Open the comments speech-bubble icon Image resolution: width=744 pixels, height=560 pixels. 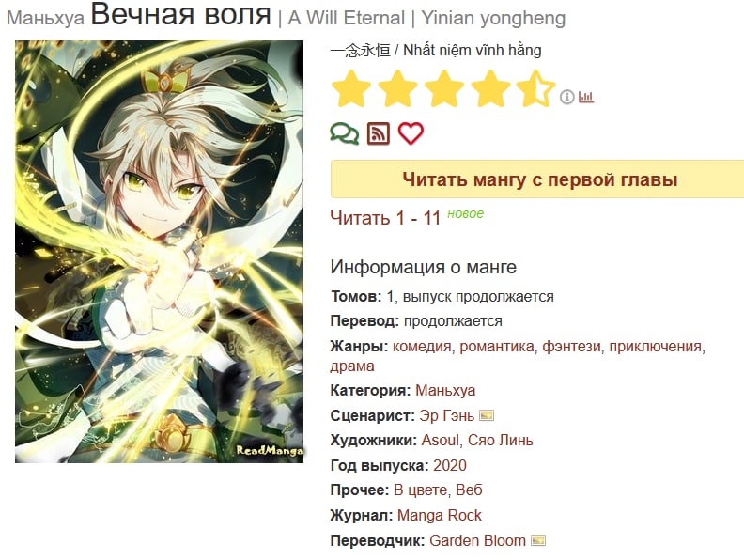pyautogui.click(x=345, y=133)
